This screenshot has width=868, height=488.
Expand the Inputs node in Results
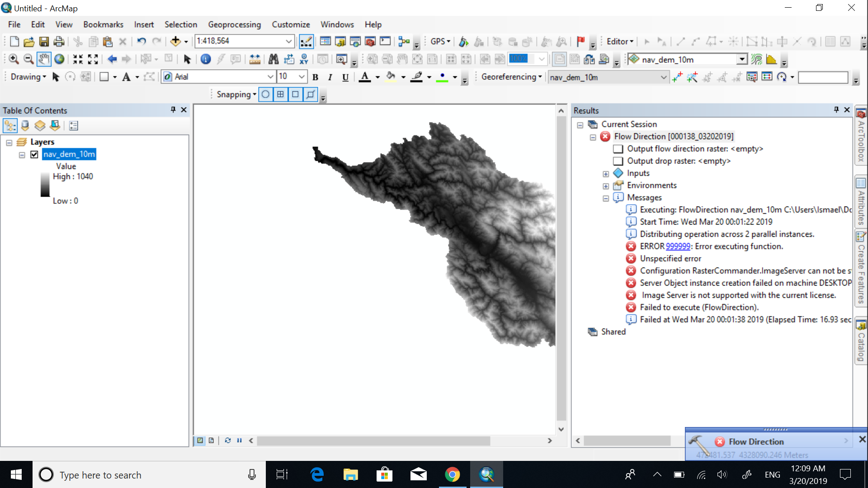point(606,174)
